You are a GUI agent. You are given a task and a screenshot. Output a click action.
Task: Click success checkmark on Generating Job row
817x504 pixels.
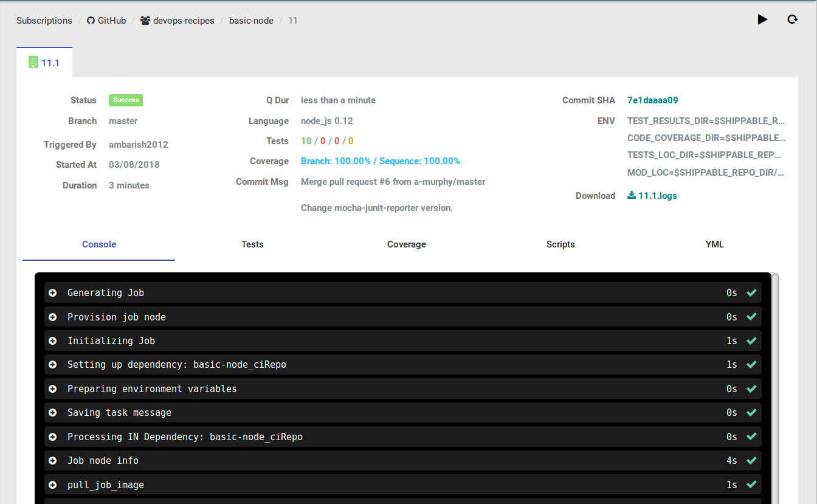[751, 292]
